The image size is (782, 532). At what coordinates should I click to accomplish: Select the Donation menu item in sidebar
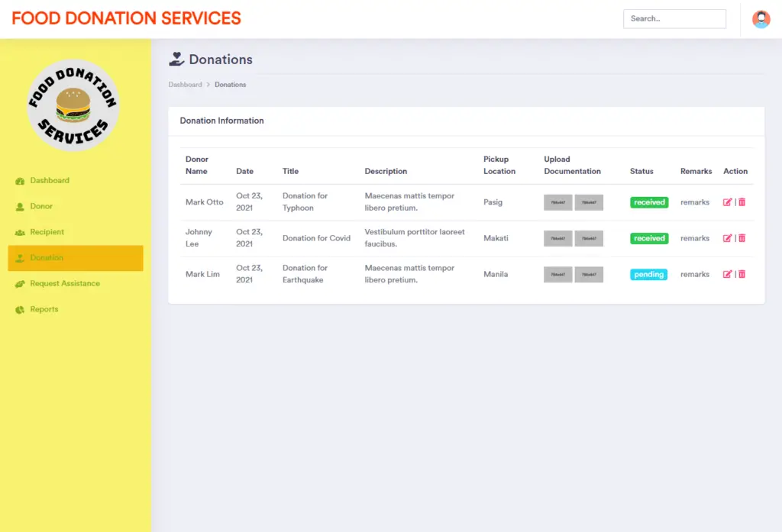[x=46, y=258]
